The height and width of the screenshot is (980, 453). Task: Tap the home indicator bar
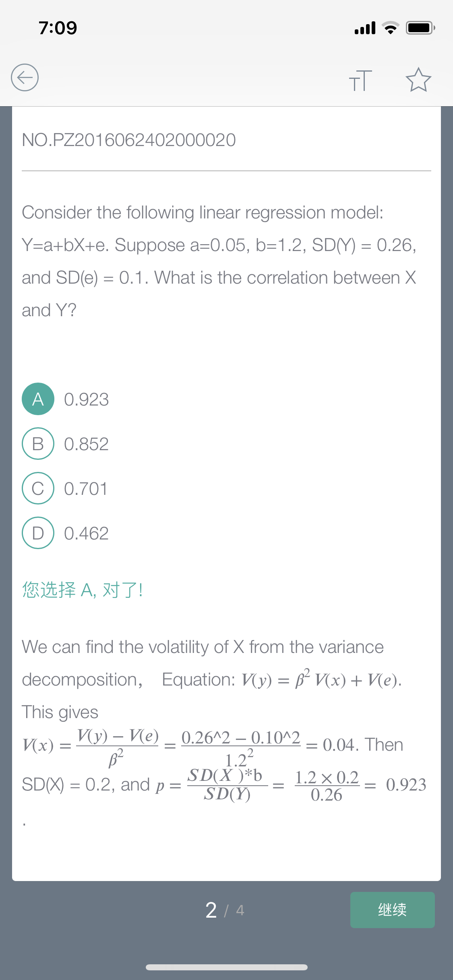click(227, 967)
